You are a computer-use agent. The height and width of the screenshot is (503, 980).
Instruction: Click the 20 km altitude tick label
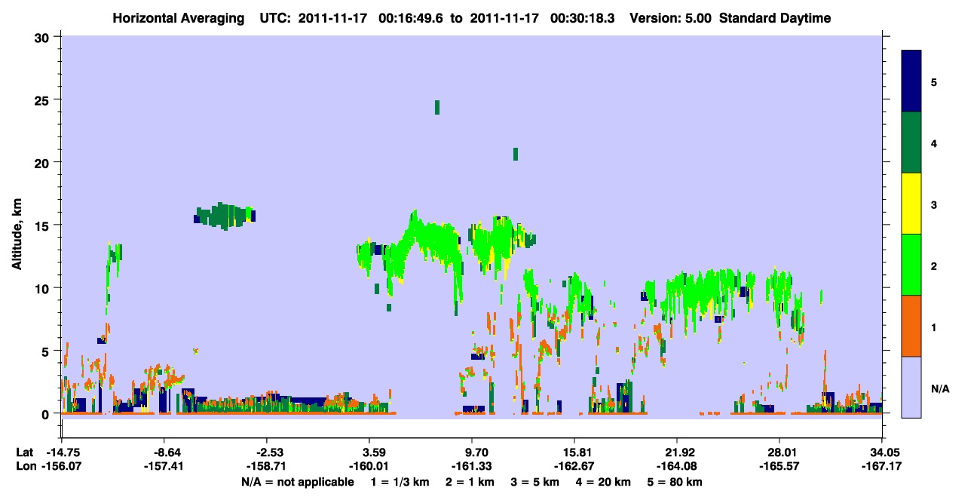[x=43, y=162]
